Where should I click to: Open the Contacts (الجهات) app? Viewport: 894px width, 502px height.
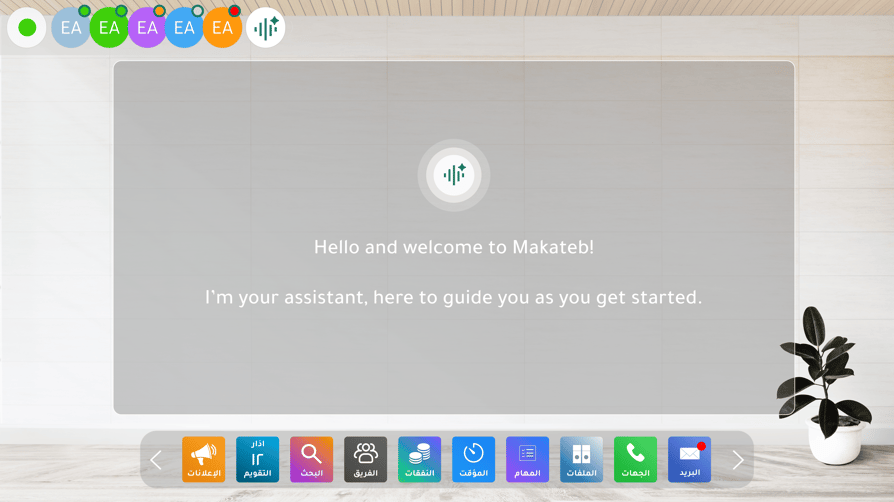(x=635, y=459)
